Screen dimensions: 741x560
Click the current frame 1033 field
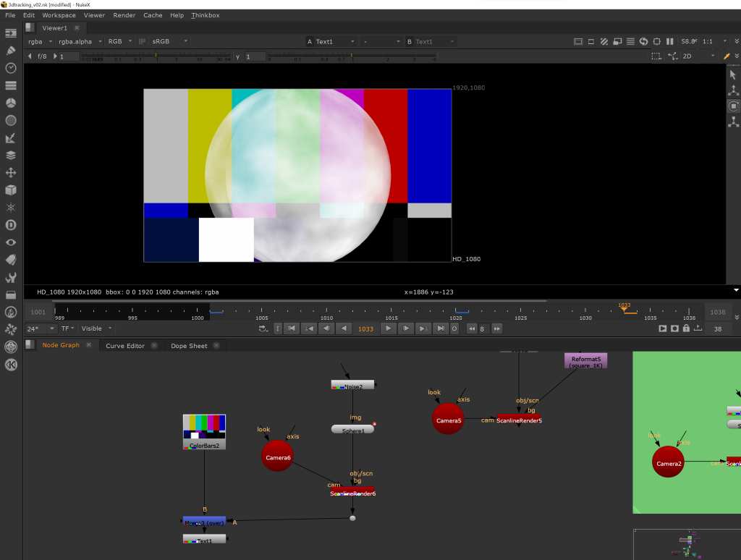(365, 329)
